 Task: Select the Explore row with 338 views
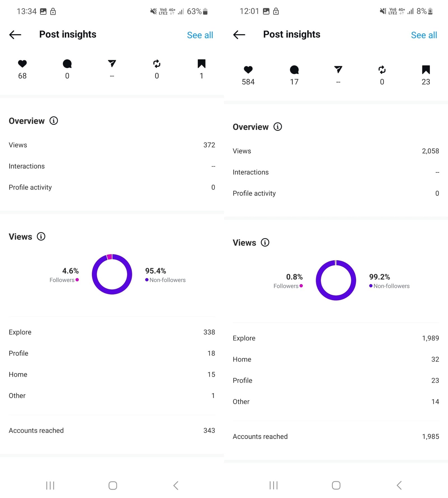click(x=112, y=332)
